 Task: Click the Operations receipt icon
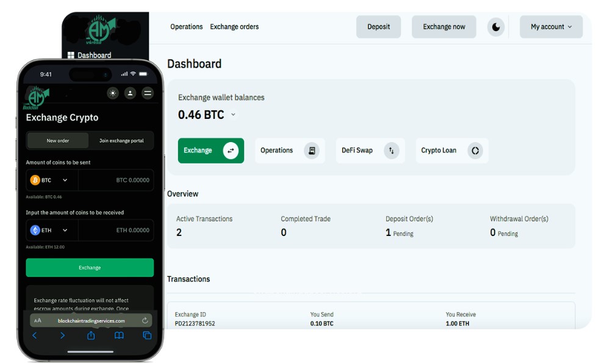click(312, 151)
